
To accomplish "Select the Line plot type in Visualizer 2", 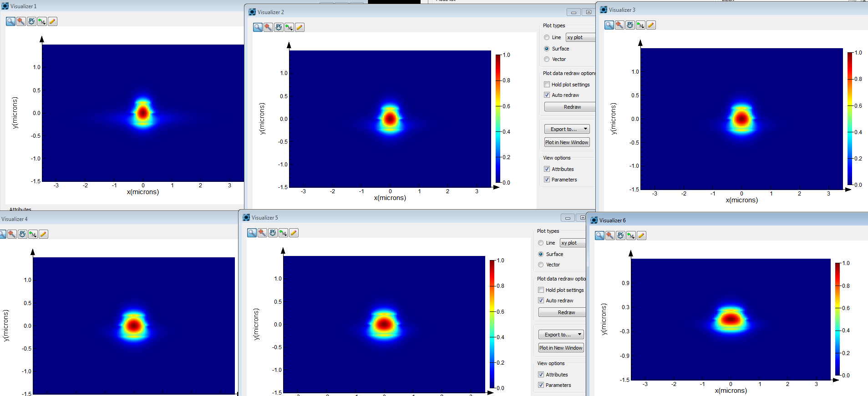I will [547, 37].
